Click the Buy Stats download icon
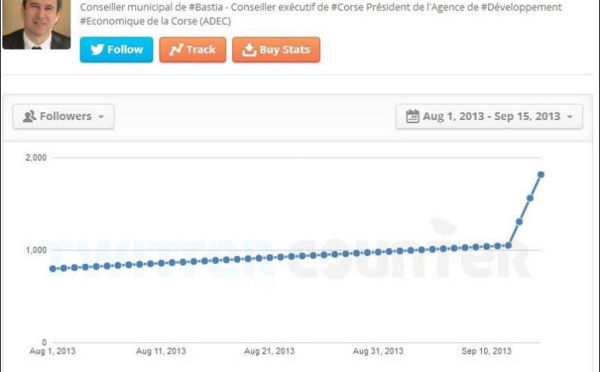Viewport: 600px width, 372px height. click(249, 50)
